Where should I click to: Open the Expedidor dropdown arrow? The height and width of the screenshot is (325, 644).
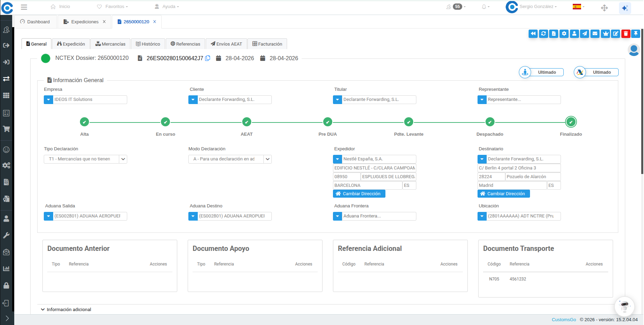337,159
